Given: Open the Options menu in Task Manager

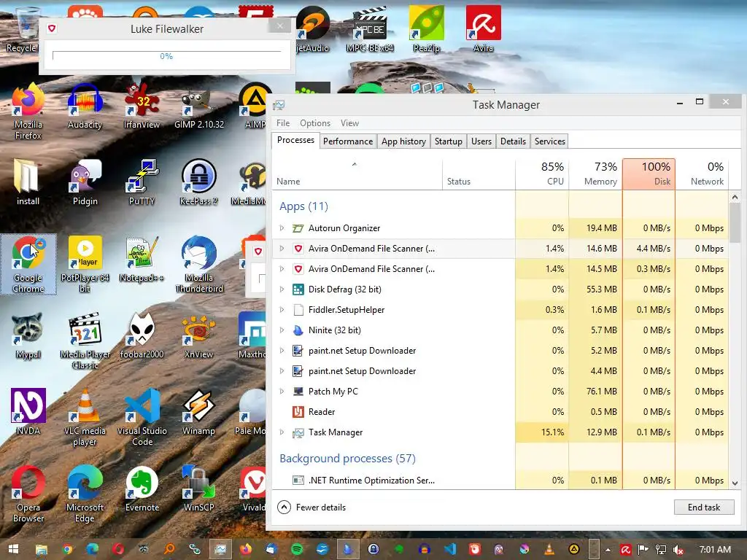Looking at the screenshot, I should (315, 122).
